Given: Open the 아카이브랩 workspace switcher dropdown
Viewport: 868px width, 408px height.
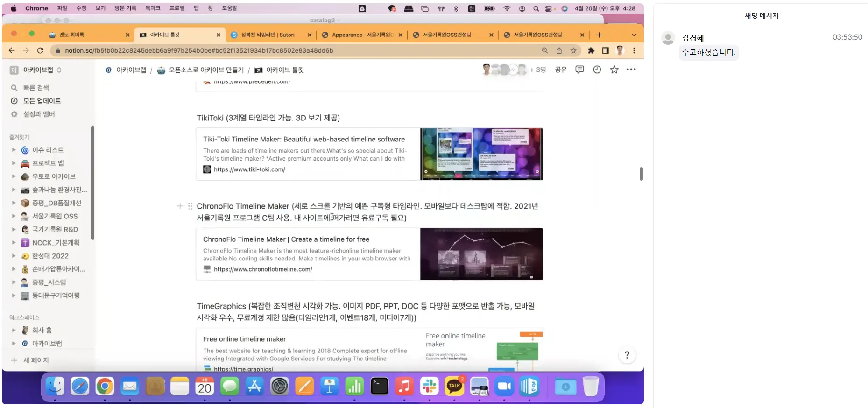Looking at the screenshot, I should pos(36,70).
